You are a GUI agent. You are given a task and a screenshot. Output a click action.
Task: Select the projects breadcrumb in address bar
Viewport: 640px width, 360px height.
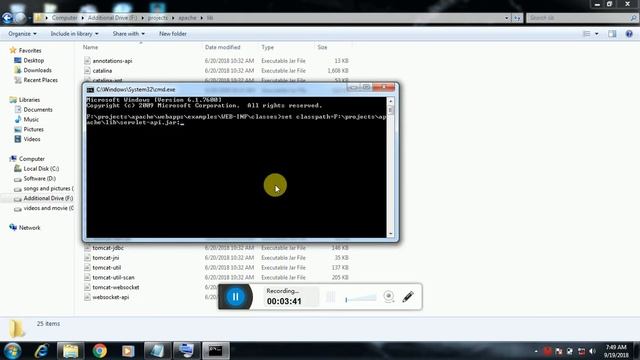click(x=158, y=18)
